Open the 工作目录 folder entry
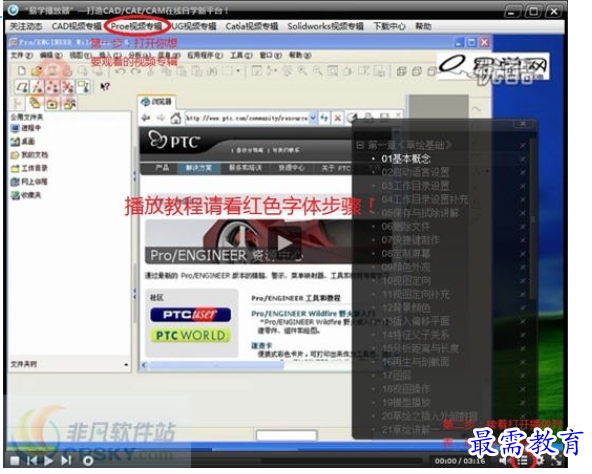The width and height of the screenshot is (592, 474). pyautogui.click(x=29, y=168)
